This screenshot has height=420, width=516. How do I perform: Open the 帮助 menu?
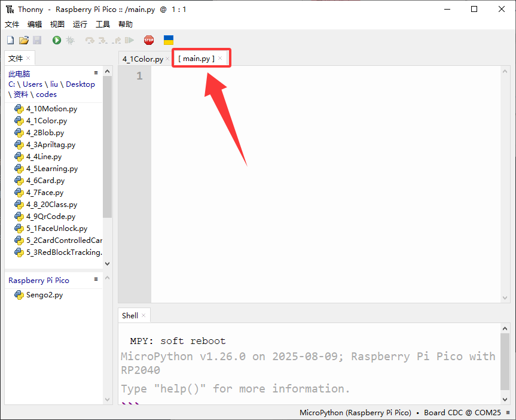(126, 25)
